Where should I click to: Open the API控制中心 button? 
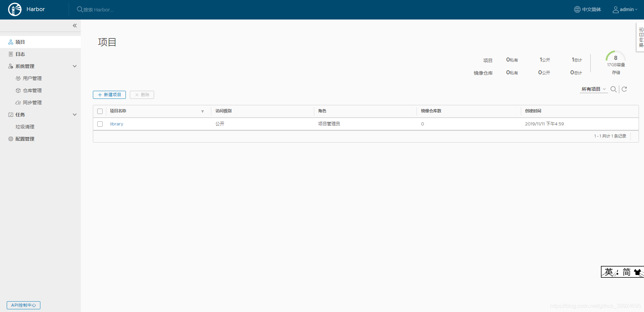[24, 305]
